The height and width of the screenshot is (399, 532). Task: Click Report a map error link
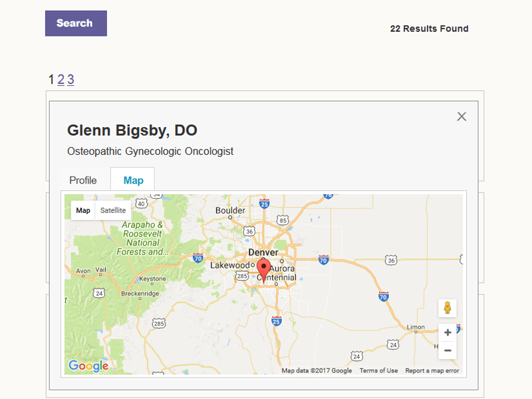432,370
